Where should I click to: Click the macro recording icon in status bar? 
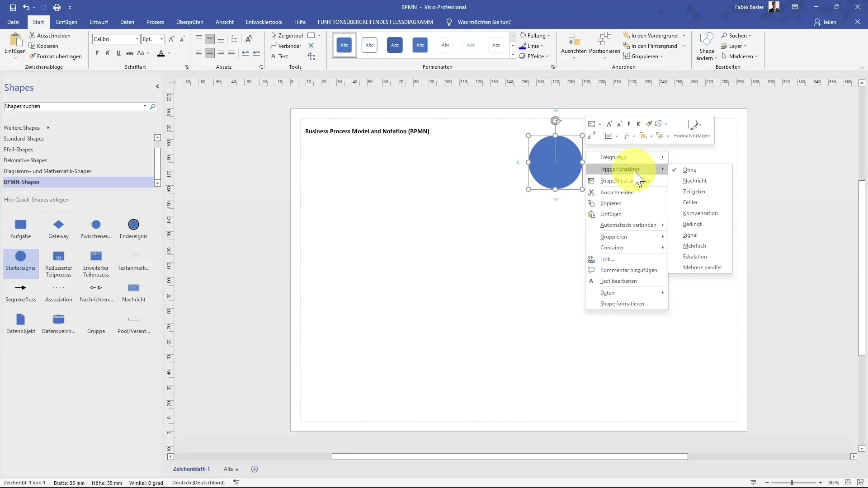pos(236,483)
